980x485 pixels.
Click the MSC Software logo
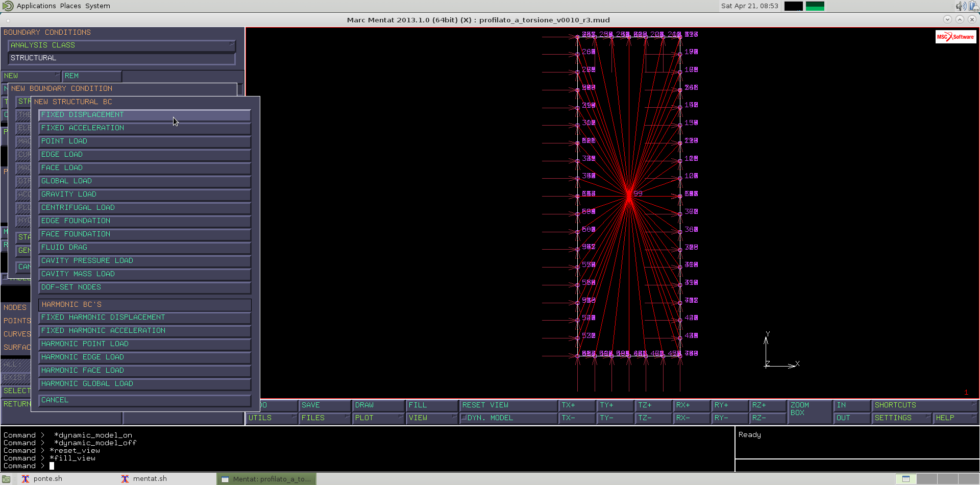point(955,37)
